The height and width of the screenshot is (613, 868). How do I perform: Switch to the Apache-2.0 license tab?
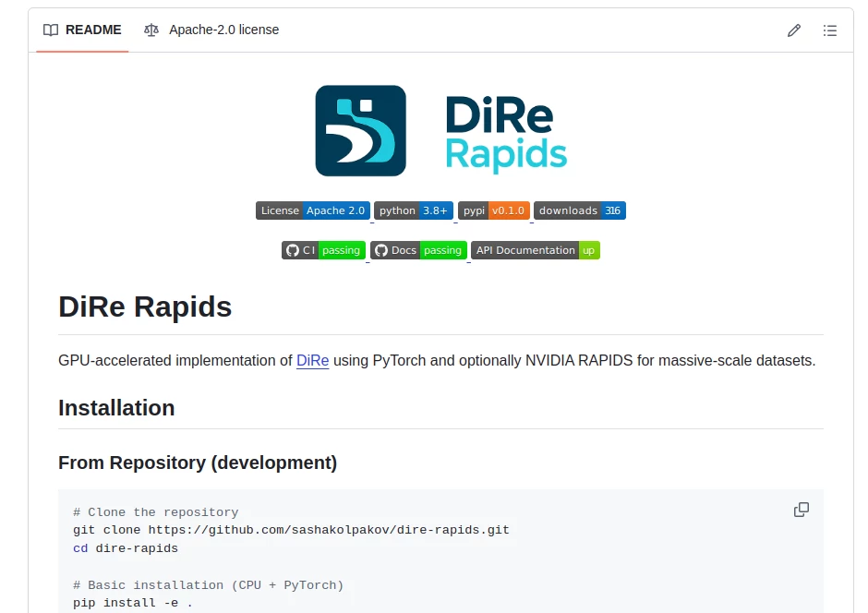tap(211, 30)
